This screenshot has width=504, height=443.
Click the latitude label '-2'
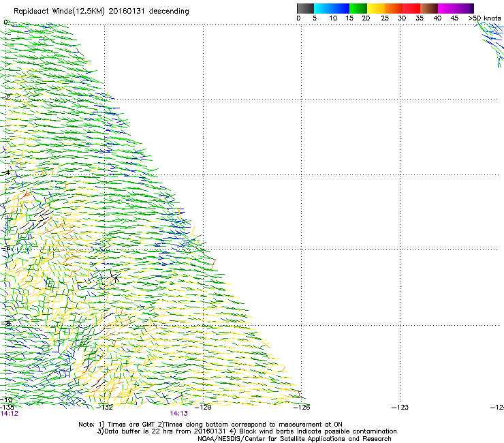pos(5,97)
